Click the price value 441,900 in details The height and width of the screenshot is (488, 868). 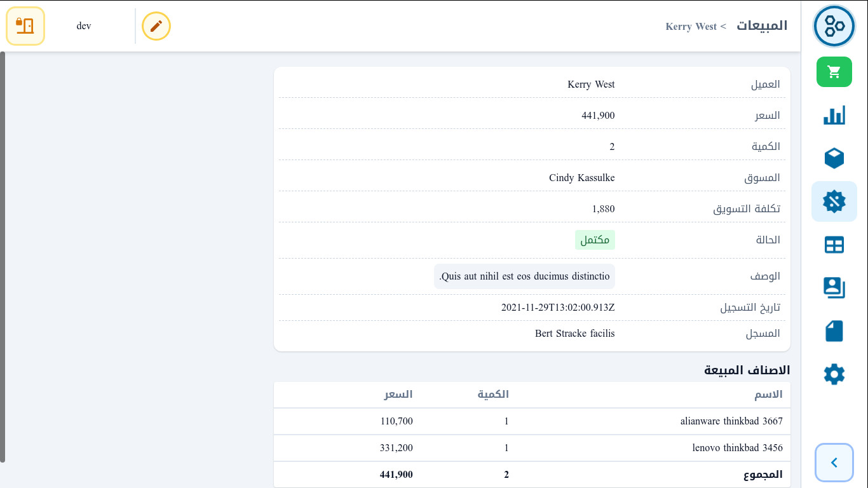pyautogui.click(x=598, y=116)
